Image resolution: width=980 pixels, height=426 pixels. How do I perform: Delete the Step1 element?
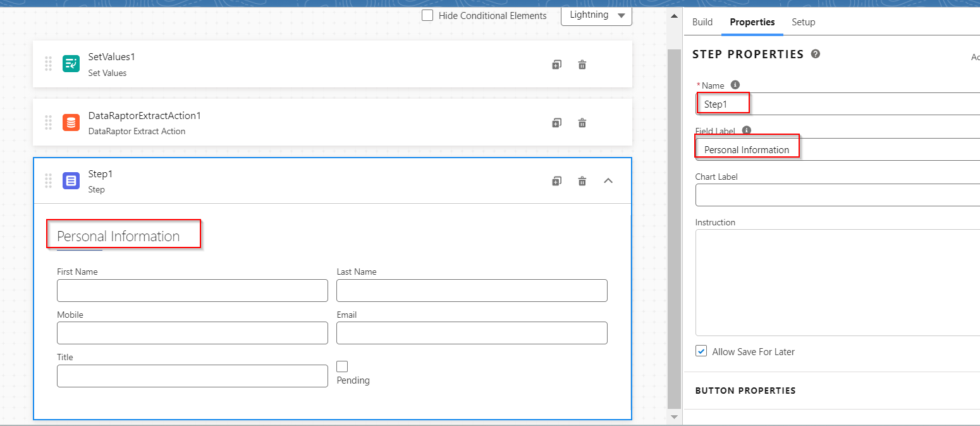click(x=582, y=180)
